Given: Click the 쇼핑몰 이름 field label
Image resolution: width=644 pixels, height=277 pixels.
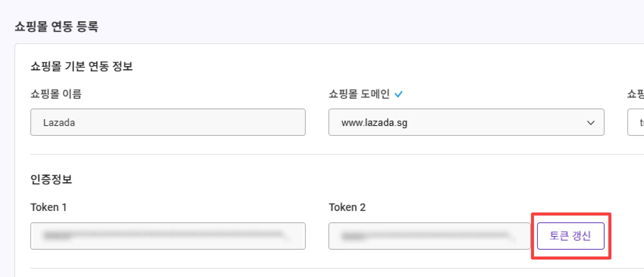Looking at the screenshot, I should [x=56, y=94].
